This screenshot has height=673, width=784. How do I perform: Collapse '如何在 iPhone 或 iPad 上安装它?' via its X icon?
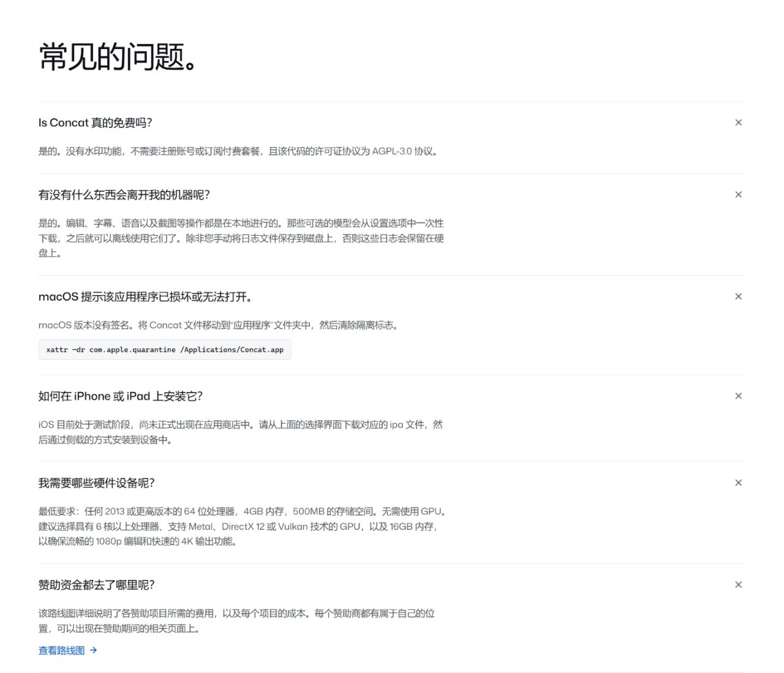click(x=738, y=396)
